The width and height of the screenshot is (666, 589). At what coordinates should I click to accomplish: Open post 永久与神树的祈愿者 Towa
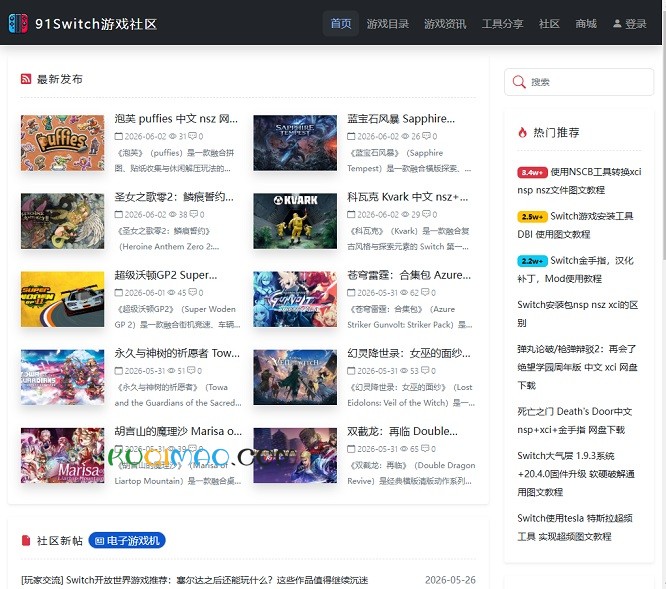pyautogui.click(x=177, y=353)
